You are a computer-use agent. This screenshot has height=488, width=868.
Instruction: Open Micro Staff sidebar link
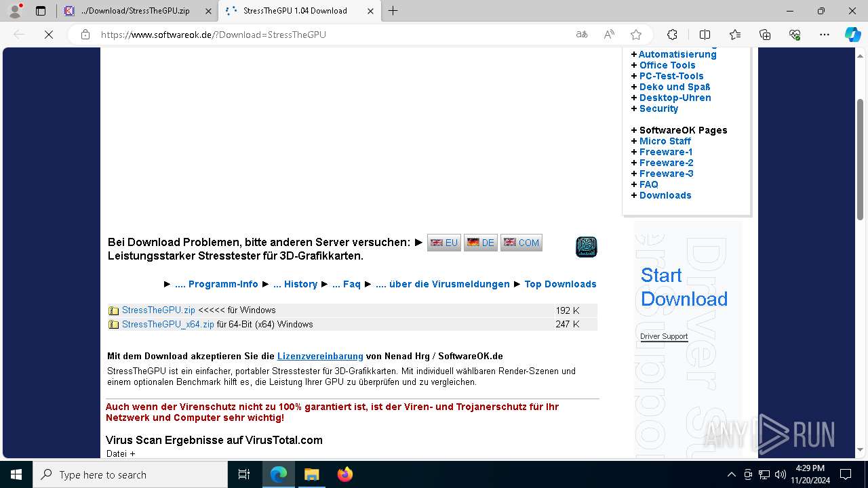(665, 141)
